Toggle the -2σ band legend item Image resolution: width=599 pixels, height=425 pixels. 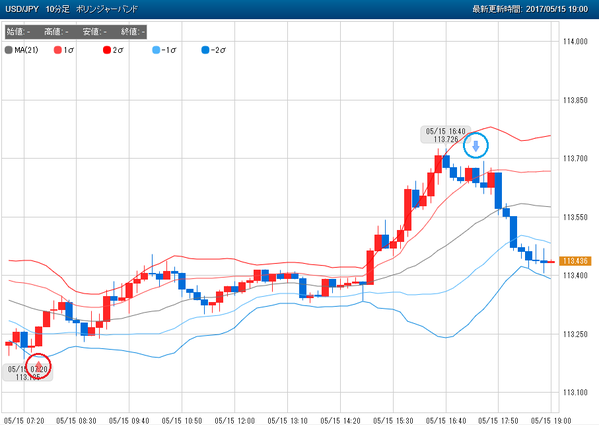(213, 50)
